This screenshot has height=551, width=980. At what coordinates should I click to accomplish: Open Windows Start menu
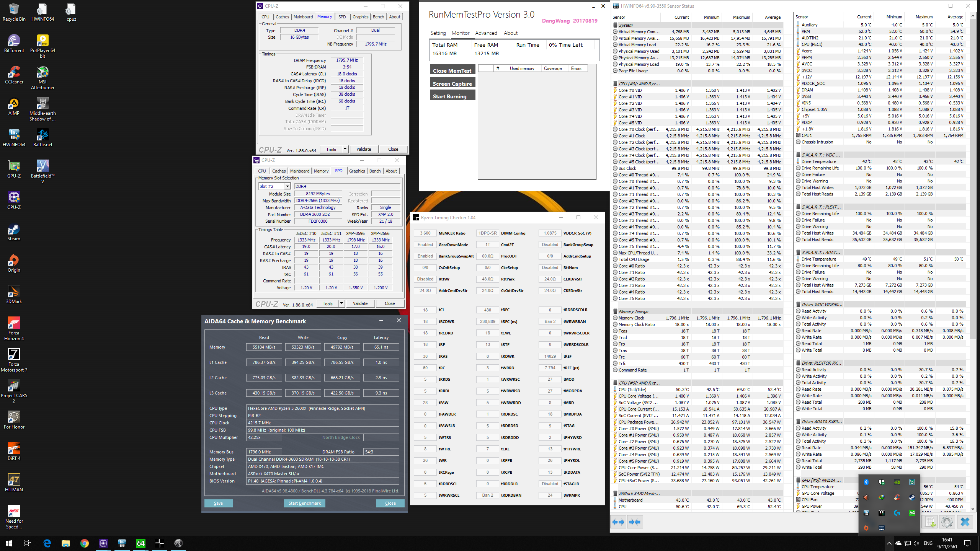point(9,543)
